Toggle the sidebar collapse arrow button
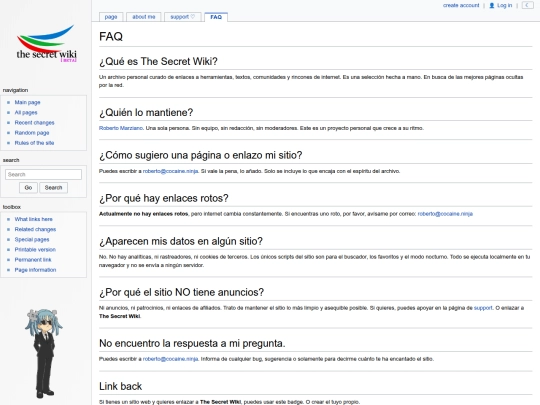Screen dimensions: 540x405 point(528,5)
